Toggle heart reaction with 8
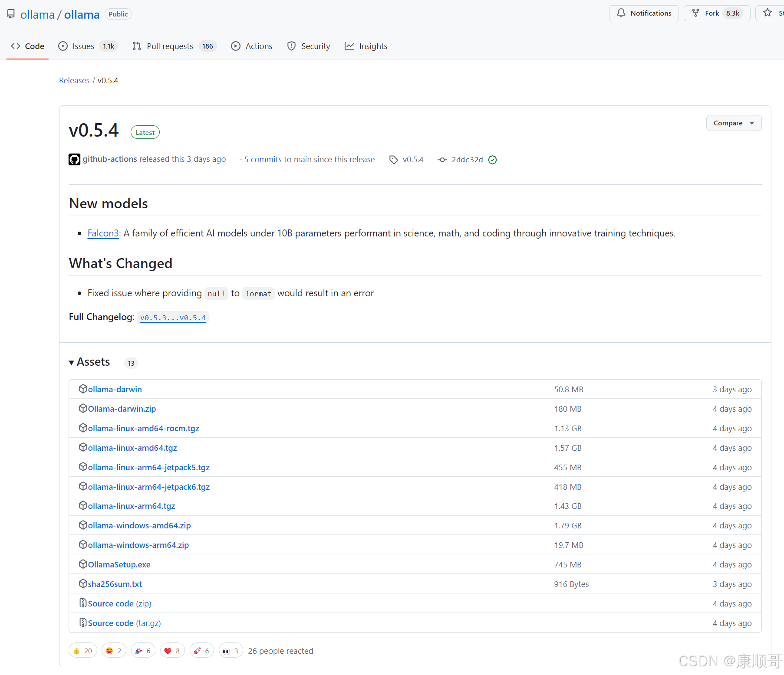The height and width of the screenshot is (675, 784). click(172, 651)
